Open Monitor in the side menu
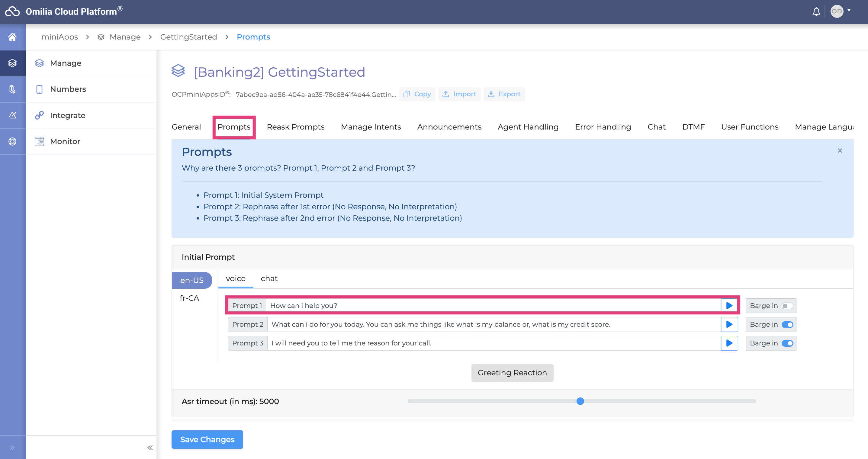868x459 pixels. coord(91,141)
